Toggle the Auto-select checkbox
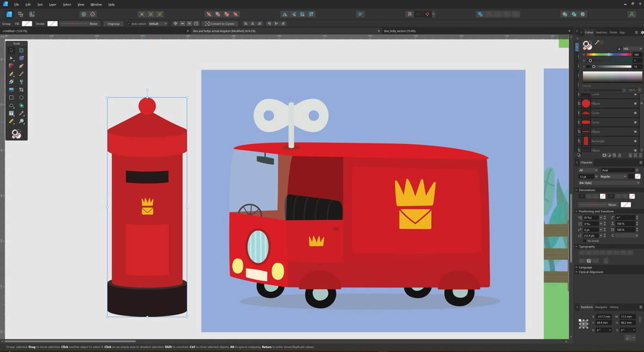This screenshot has width=644, height=352. (x=128, y=24)
